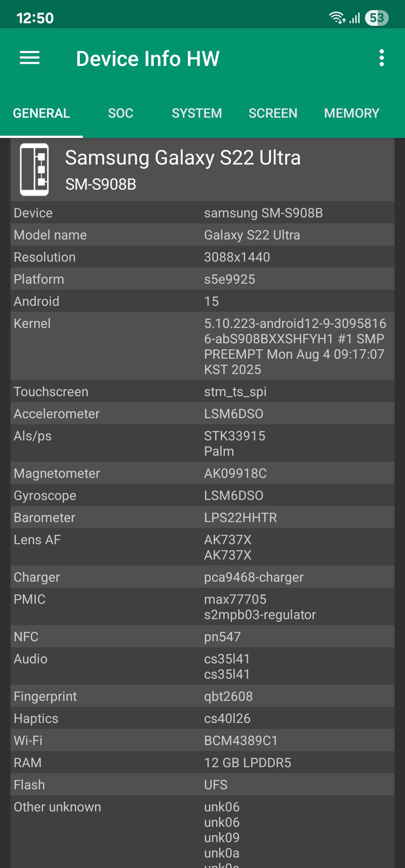Switch to the SOC tab

click(121, 113)
